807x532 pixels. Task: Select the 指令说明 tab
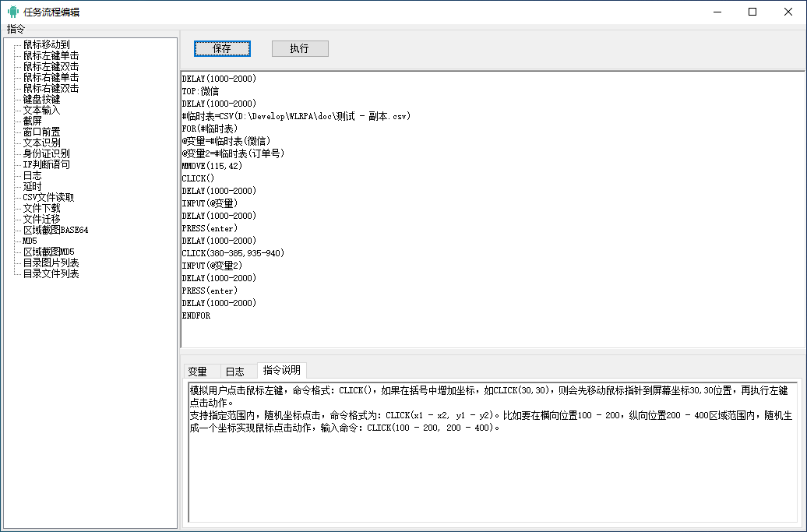click(281, 370)
